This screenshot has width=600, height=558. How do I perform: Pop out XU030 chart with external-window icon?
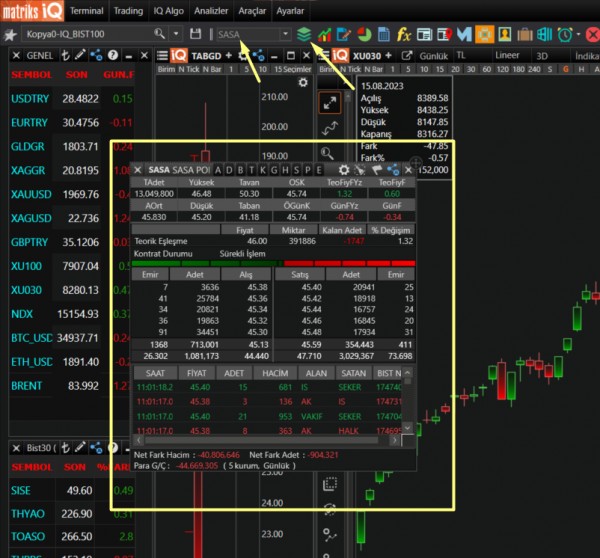406,56
